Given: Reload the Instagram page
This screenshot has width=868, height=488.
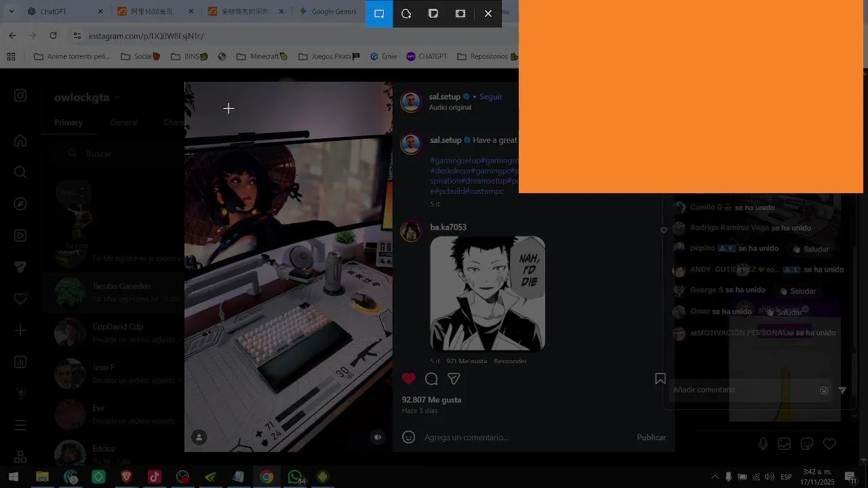Looking at the screenshot, I should coord(54,35).
